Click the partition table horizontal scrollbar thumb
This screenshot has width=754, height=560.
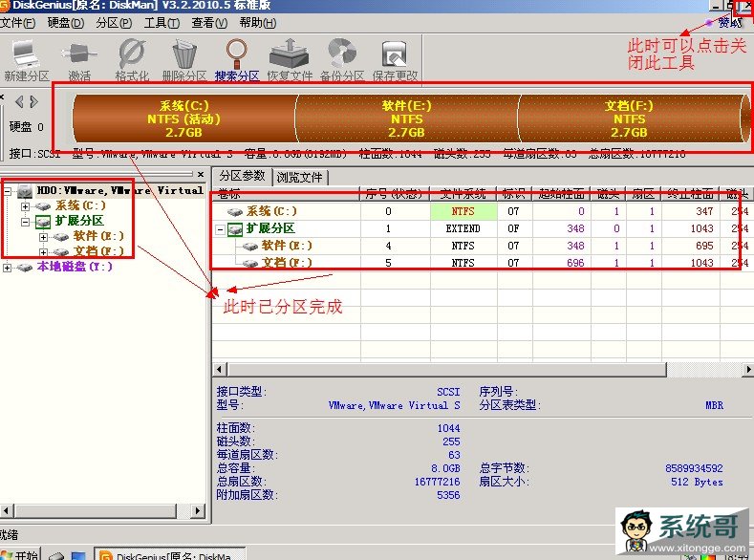(447, 370)
